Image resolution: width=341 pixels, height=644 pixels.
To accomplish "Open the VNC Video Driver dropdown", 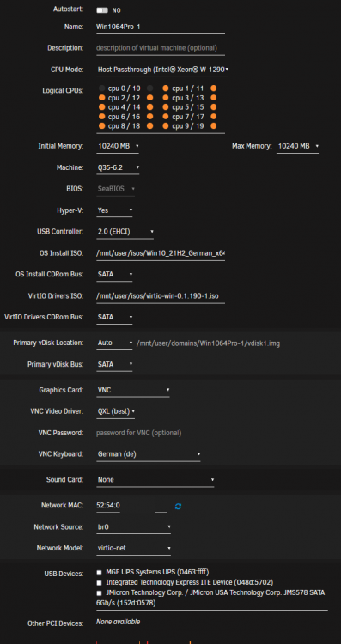I will click(x=116, y=411).
